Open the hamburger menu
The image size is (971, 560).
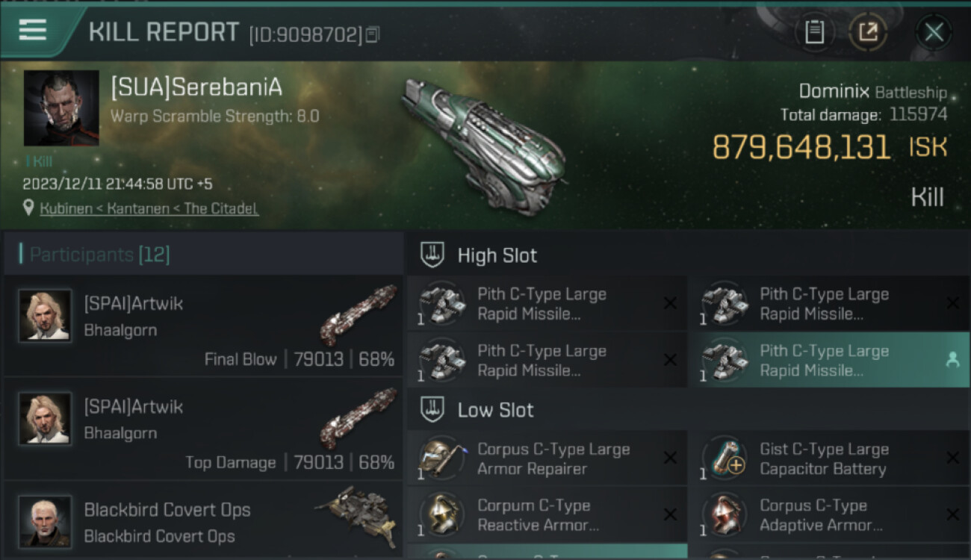coord(33,30)
